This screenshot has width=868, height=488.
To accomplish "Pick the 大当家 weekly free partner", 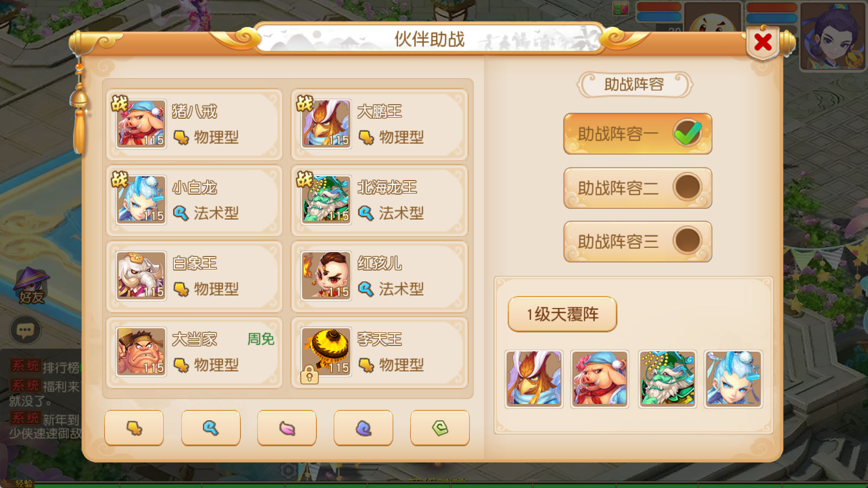I will click(x=195, y=352).
